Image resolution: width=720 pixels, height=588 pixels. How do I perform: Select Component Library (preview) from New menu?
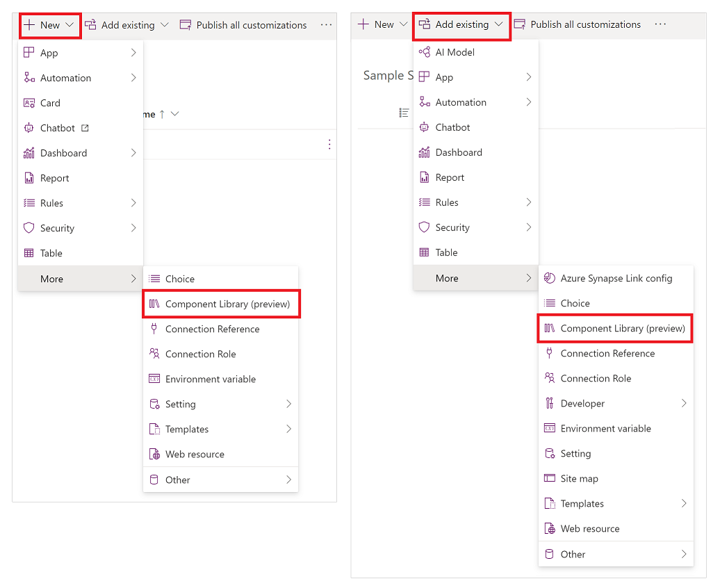(221, 304)
